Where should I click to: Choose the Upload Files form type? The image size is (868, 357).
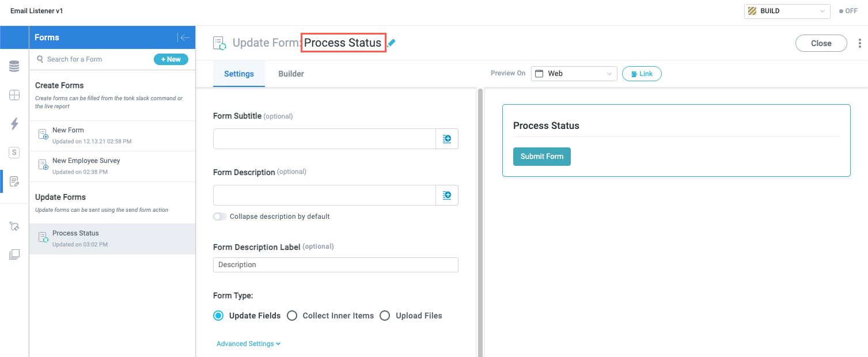point(385,316)
